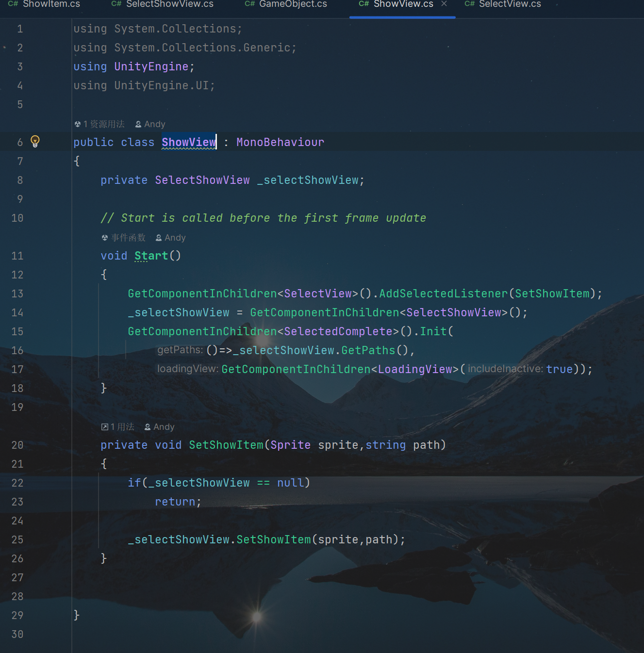This screenshot has width=644, height=653.
Task: Click the Andy author hint above class ShowView
Action: tap(150, 124)
